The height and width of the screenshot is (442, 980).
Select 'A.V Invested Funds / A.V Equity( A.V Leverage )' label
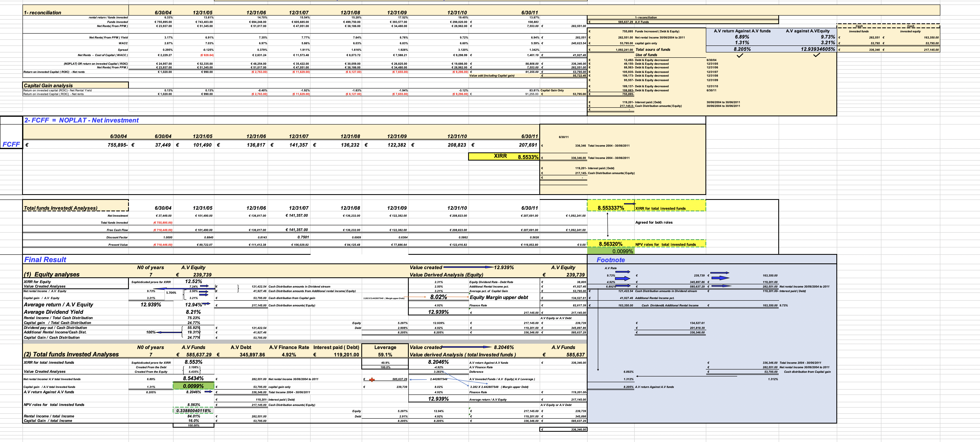(502, 379)
